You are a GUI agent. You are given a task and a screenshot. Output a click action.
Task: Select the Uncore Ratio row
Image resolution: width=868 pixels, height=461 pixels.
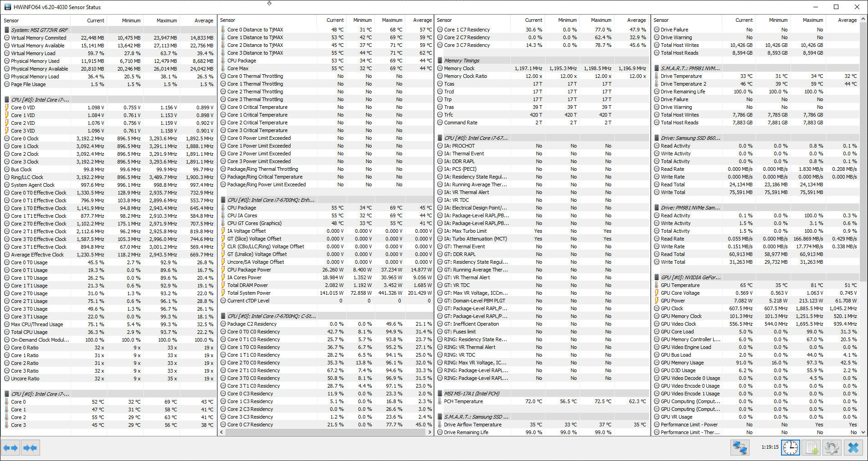click(108, 379)
